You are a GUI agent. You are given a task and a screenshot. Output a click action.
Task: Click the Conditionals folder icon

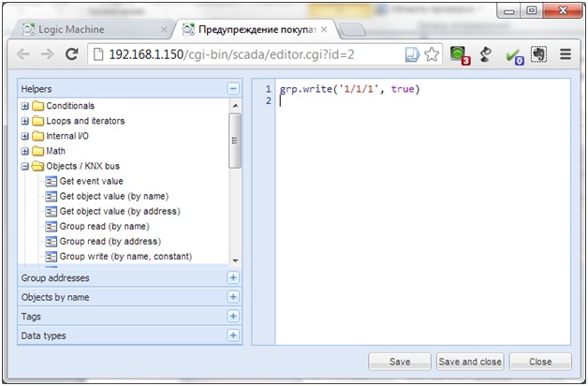(37, 106)
